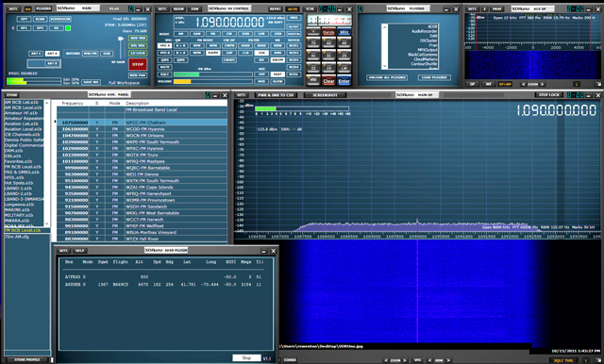Click MCTR in RX Control title bar

(293, 8)
